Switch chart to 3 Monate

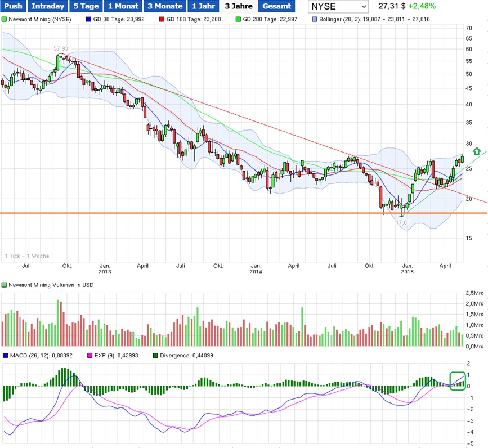point(165,6)
